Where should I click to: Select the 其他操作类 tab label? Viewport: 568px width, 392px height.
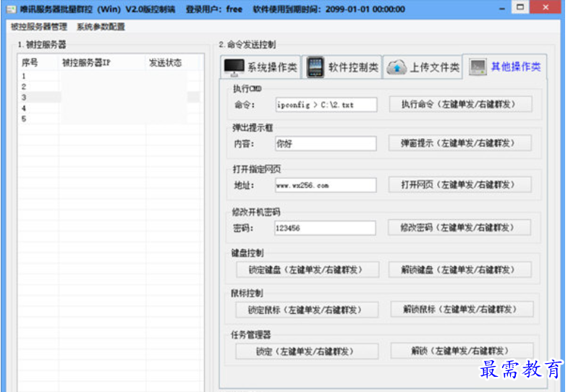click(515, 67)
